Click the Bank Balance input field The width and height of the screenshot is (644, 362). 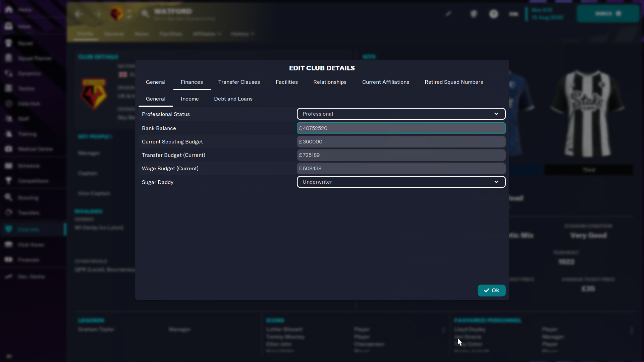(401, 128)
